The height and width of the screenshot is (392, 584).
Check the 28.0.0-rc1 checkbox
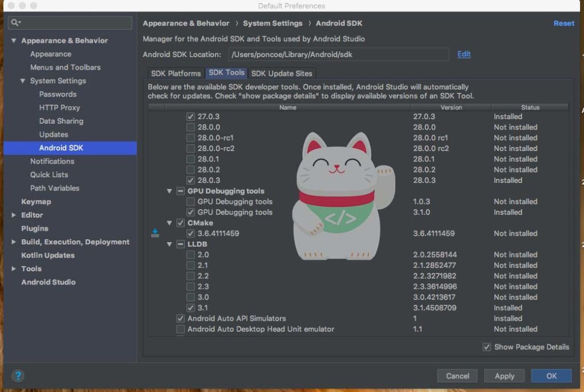190,138
